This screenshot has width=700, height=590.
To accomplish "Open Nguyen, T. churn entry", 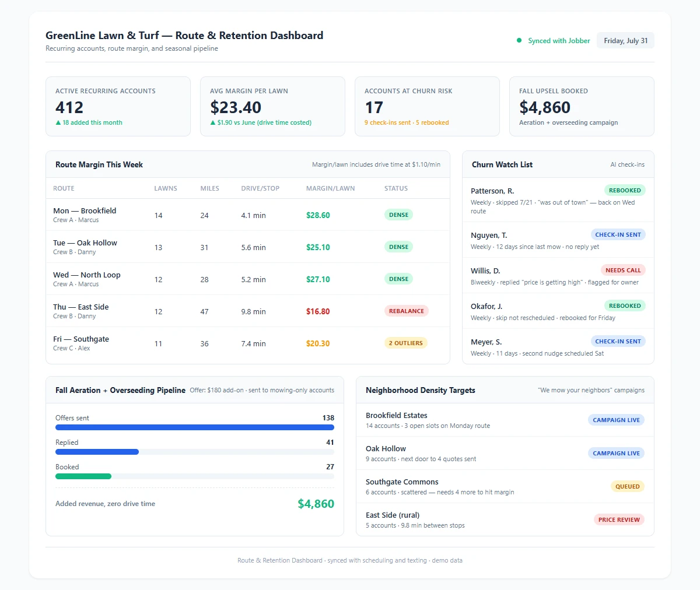I will (x=558, y=240).
